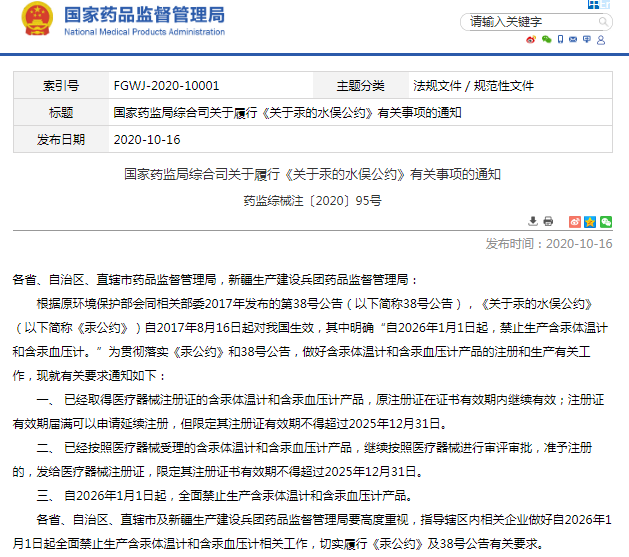
Task: Click the National Medical Products Administration subtitle
Action: click(144, 32)
